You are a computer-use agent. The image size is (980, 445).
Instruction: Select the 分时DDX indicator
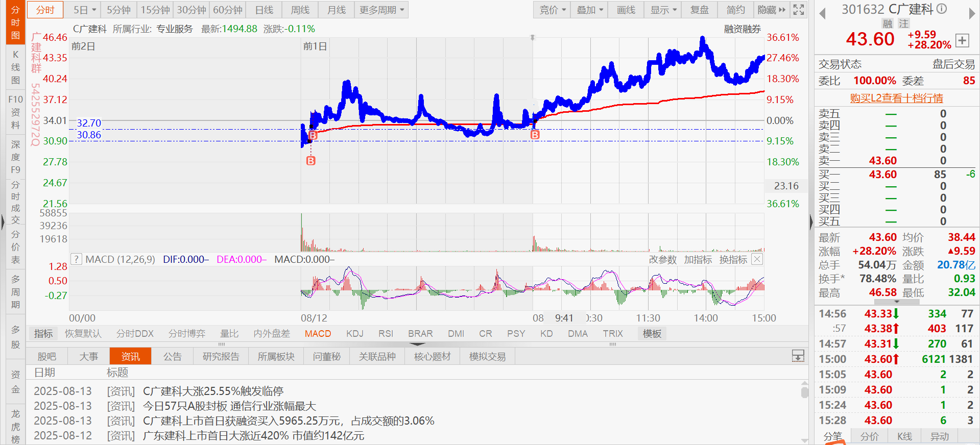135,333
